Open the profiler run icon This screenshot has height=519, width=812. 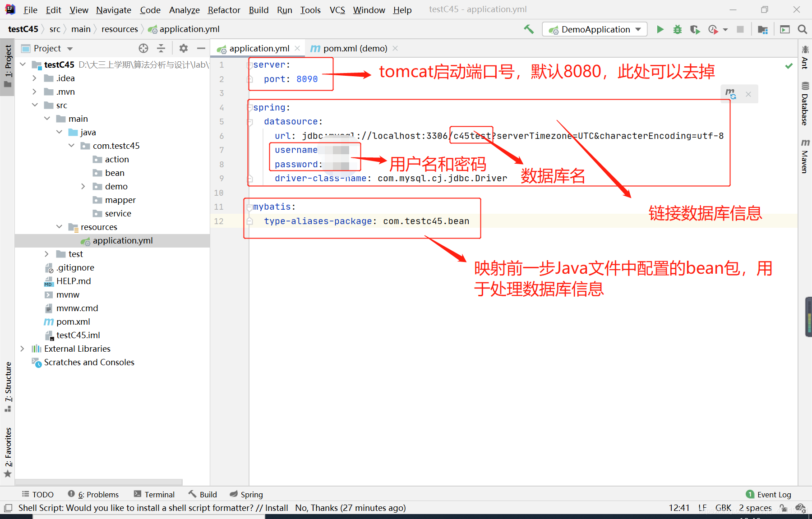point(713,29)
